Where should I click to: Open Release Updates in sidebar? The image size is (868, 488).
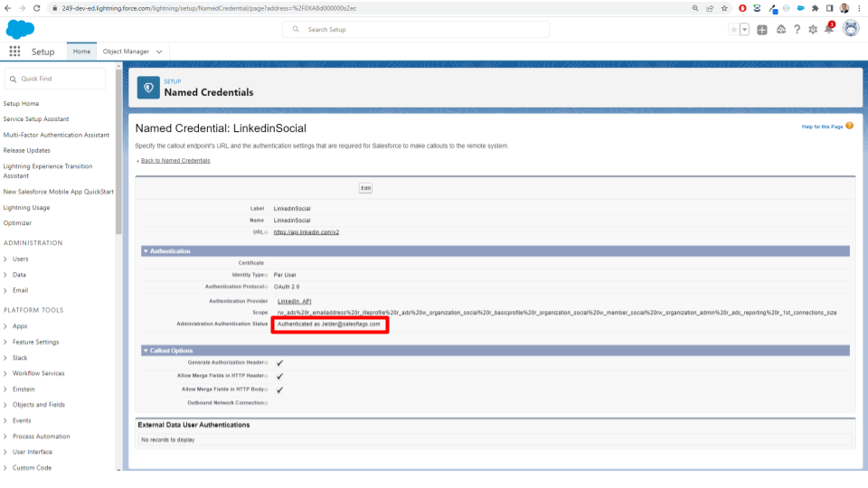[26, 151]
